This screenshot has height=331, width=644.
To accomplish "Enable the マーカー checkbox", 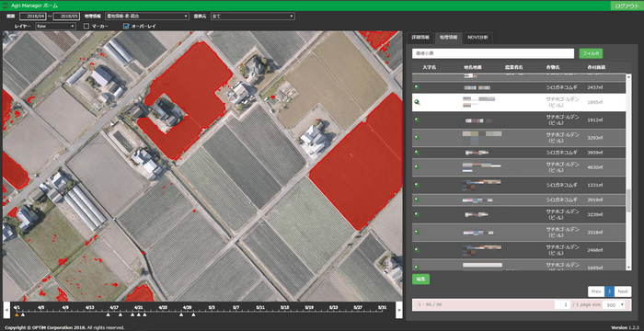I will point(86,26).
